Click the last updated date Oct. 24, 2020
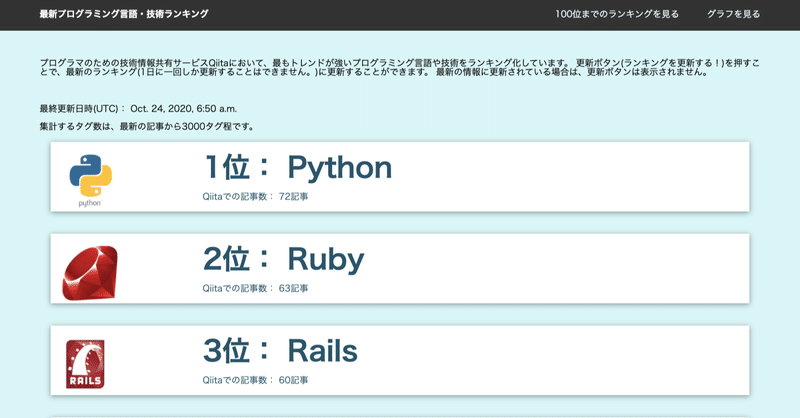 click(x=161, y=109)
